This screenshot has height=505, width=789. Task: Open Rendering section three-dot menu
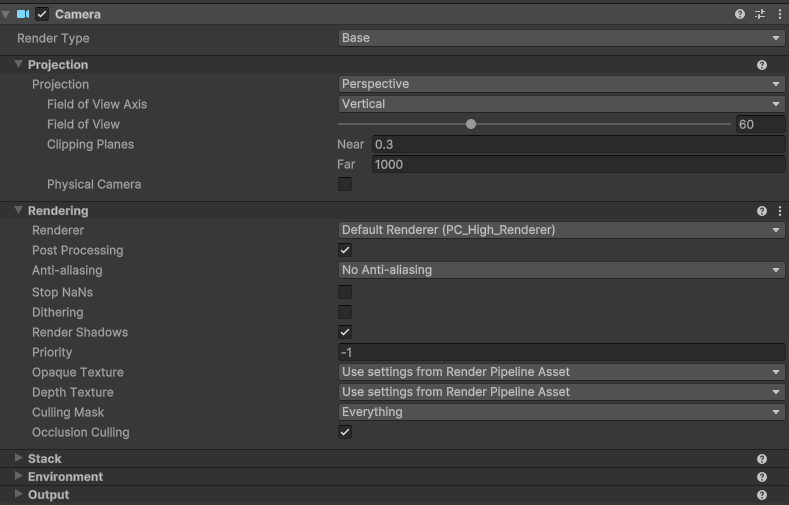780,211
